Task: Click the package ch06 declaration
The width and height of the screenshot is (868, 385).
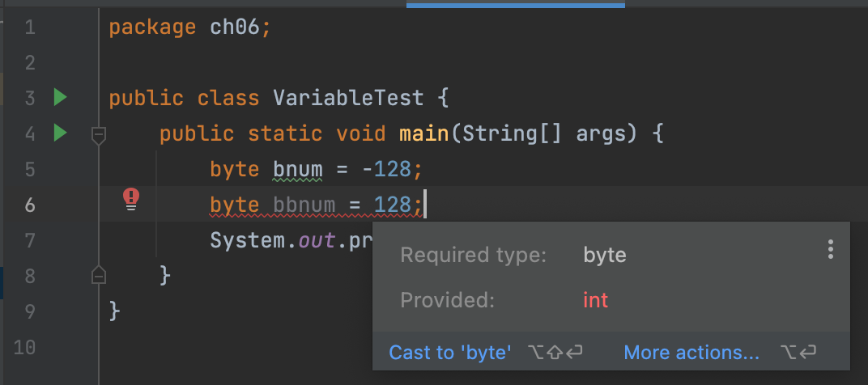Action: (189, 27)
